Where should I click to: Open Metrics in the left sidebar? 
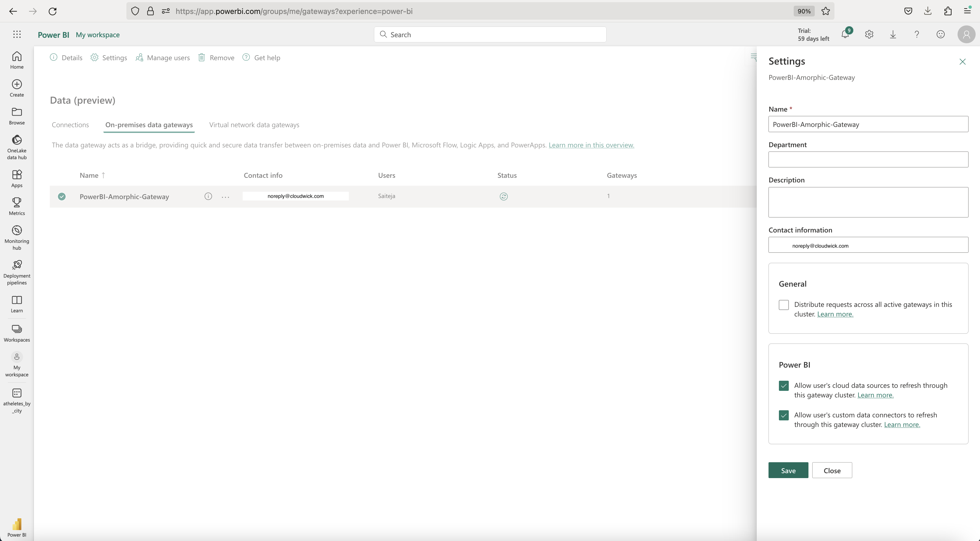click(x=17, y=206)
